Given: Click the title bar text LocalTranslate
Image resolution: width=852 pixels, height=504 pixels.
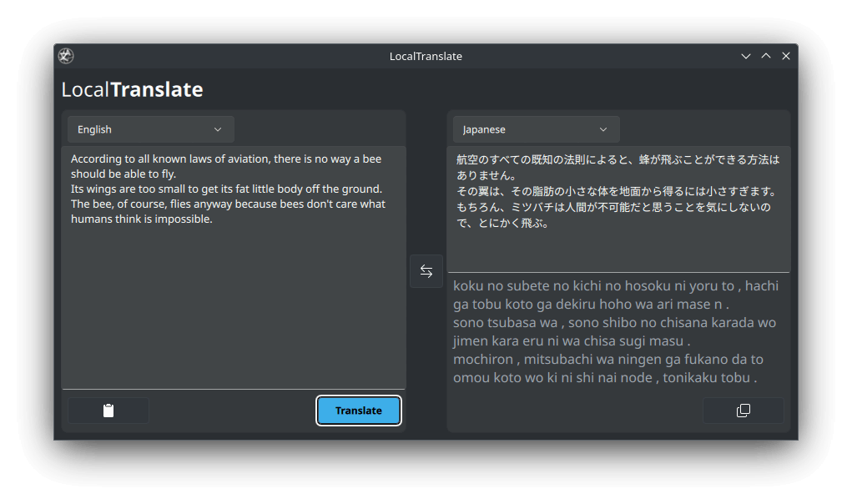Looking at the screenshot, I should point(426,56).
